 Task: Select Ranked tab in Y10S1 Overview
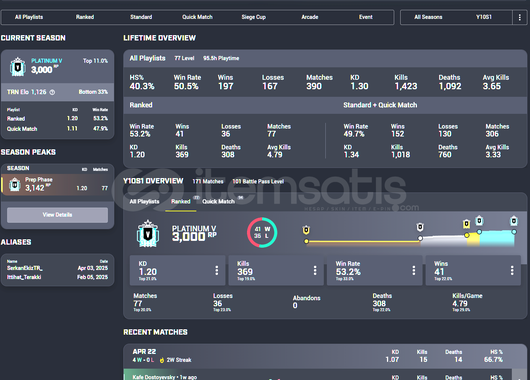180,201
